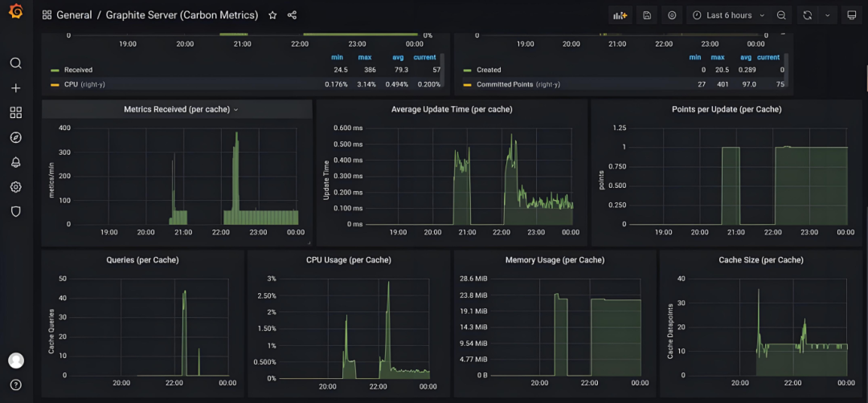Click the Add panel icon

(x=620, y=15)
